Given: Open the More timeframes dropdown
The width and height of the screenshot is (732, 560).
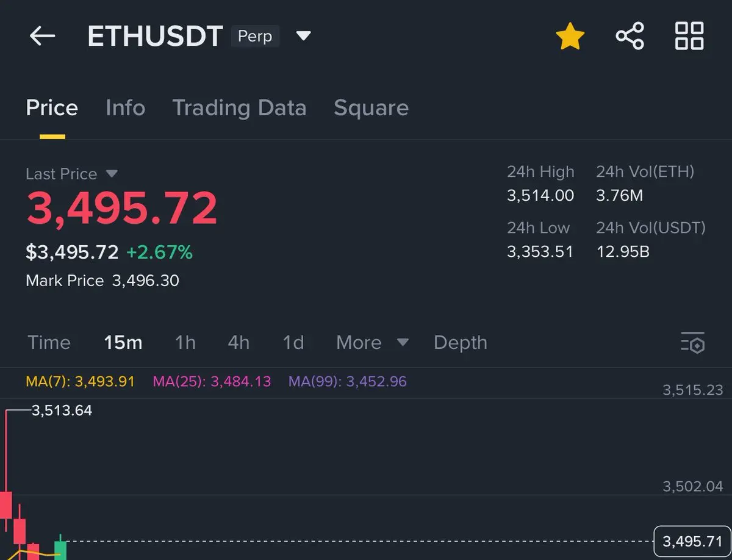Looking at the screenshot, I should point(371,342).
